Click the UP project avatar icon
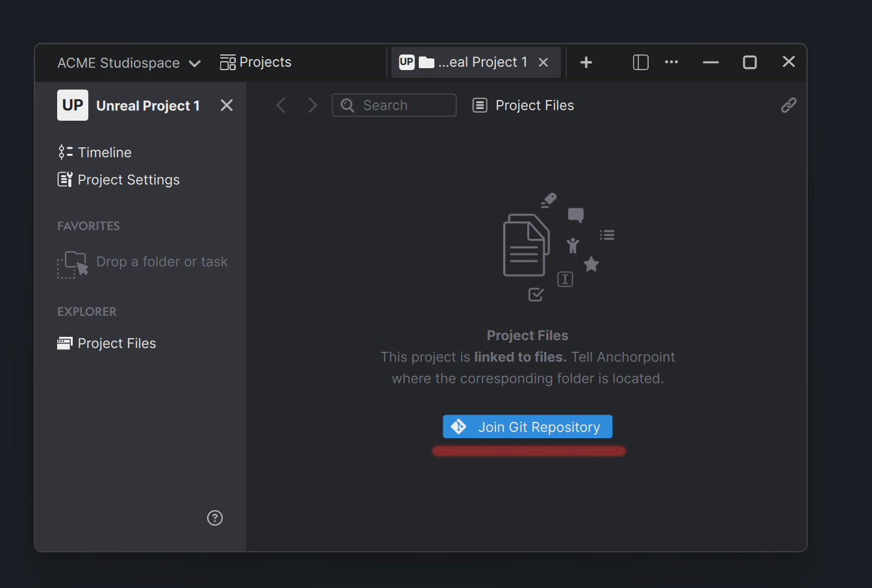The image size is (872, 588). [72, 104]
